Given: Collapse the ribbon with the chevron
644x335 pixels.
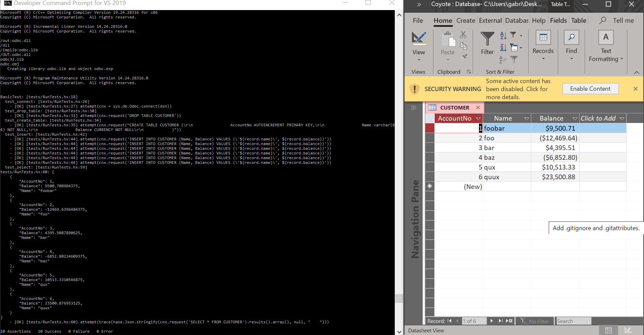Looking at the screenshot, I should (x=637, y=72).
